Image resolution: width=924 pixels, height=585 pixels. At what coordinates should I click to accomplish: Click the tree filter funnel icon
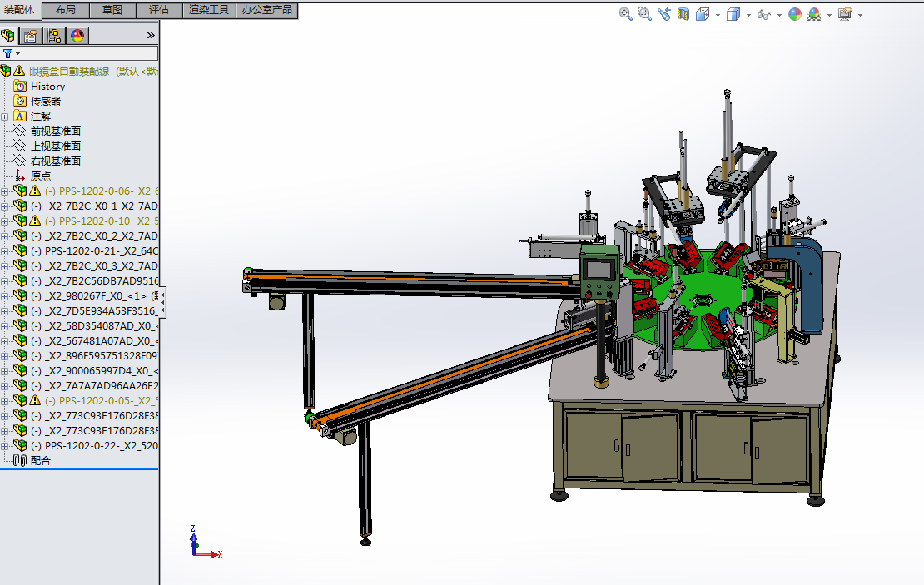pos(7,53)
